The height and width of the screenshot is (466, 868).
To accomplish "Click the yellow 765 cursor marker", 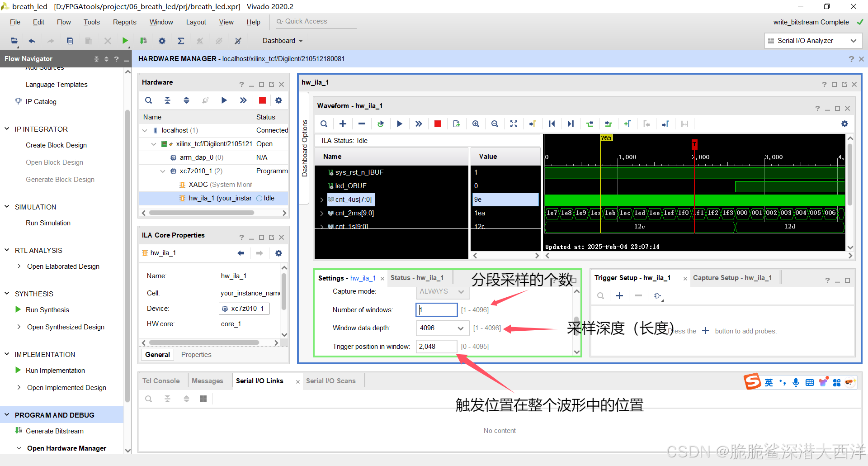I will pos(606,138).
